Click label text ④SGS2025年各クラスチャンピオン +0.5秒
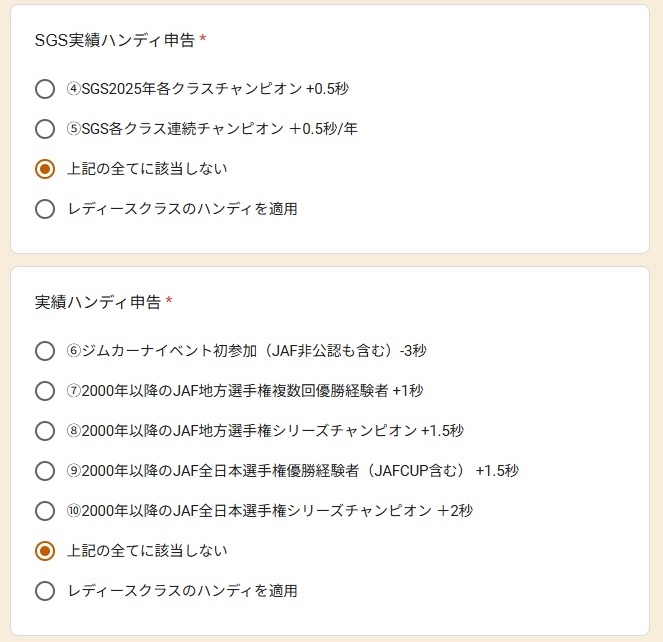Screen dimensions: 663x642 (207, 89)
